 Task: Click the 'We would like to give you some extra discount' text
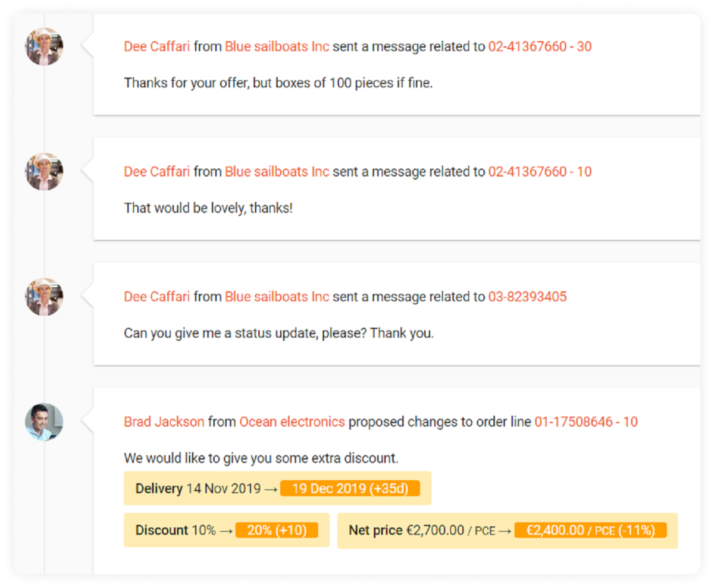coord(261,458)
